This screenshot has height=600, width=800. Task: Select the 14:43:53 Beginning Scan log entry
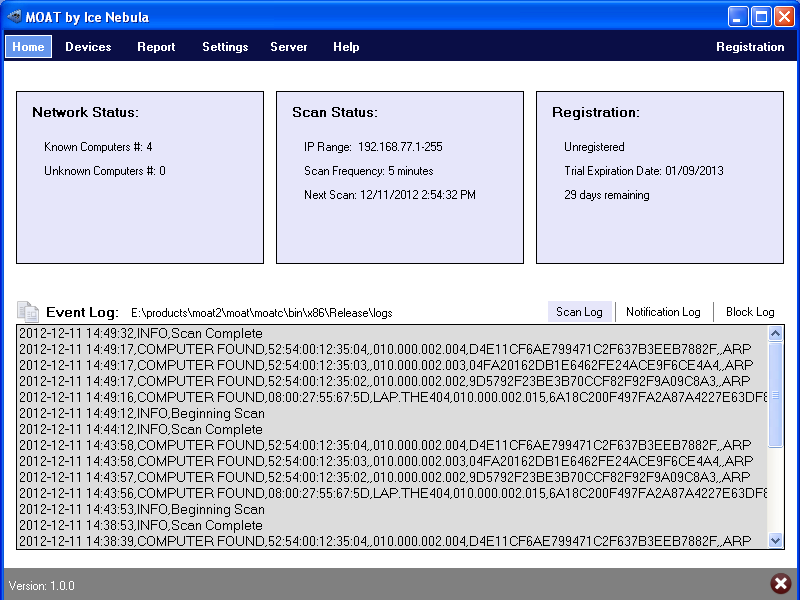(392, 509)
